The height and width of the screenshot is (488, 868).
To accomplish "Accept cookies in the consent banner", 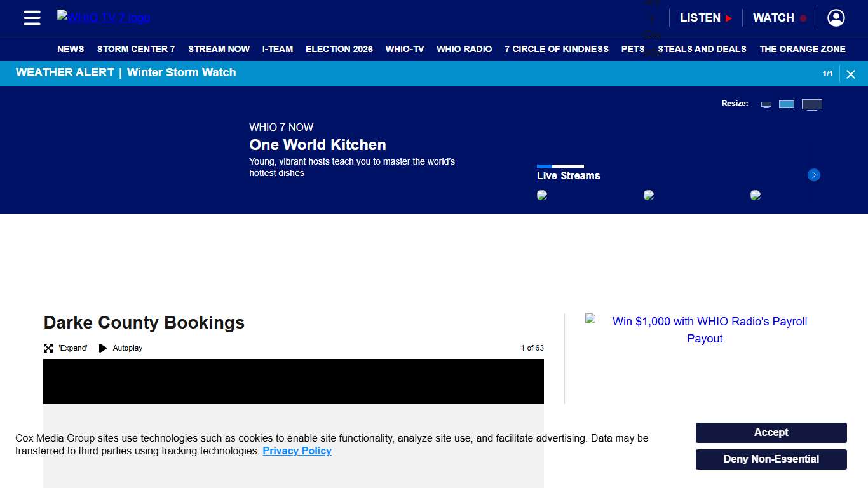I will 771,433.
